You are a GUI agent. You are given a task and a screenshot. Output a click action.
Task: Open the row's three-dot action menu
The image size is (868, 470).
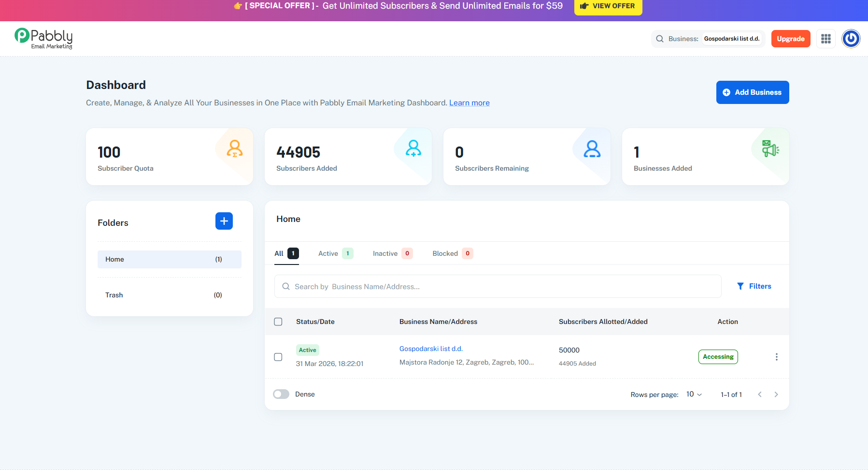(777, 357)
